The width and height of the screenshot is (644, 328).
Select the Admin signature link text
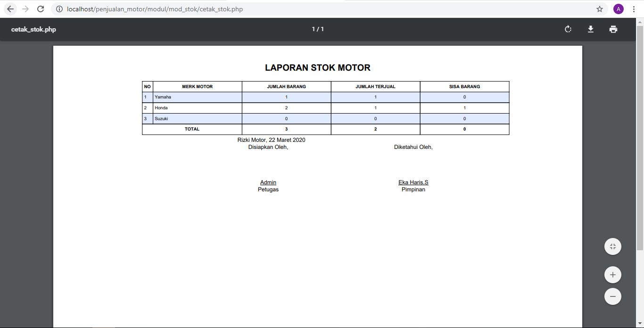point(268,182)
